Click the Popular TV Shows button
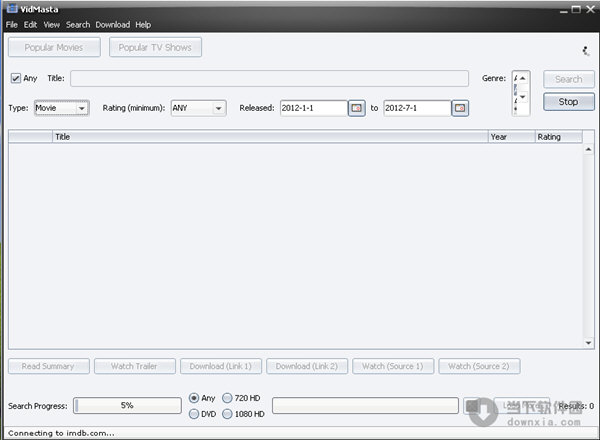 point(155,47)
